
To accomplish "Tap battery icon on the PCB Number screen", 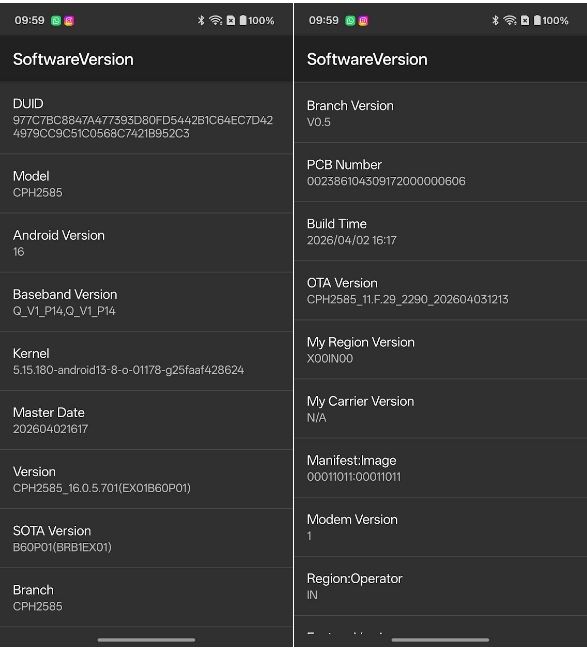I will pyautogui.click(x=537, y=20).
